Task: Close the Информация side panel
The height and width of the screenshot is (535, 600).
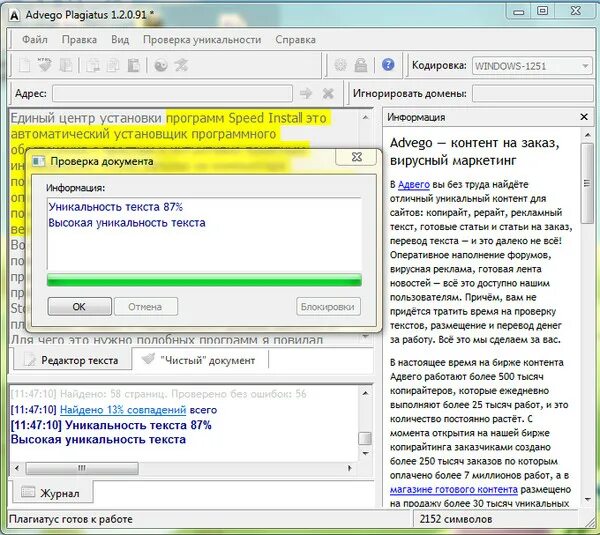Action: coord(584,117)
